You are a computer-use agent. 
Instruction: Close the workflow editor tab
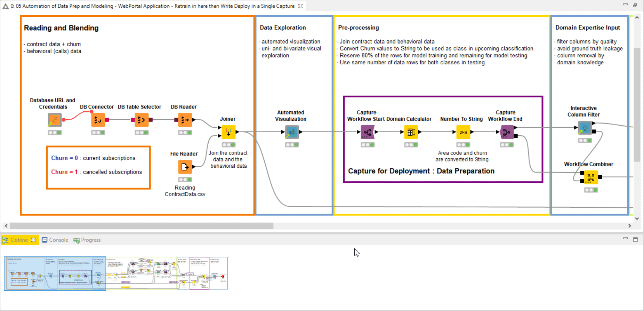(x=300, y=6)
